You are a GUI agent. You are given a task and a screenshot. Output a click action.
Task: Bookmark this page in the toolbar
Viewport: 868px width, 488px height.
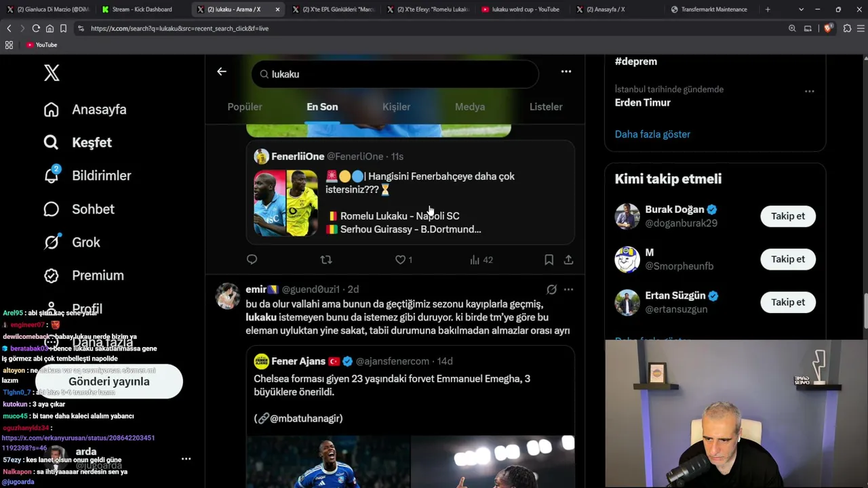click(x=63, y=28)
